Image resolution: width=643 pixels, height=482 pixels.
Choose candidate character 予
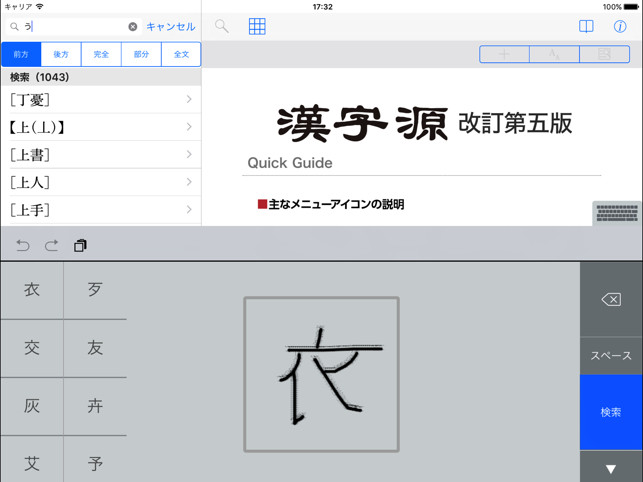pos(95,464)
